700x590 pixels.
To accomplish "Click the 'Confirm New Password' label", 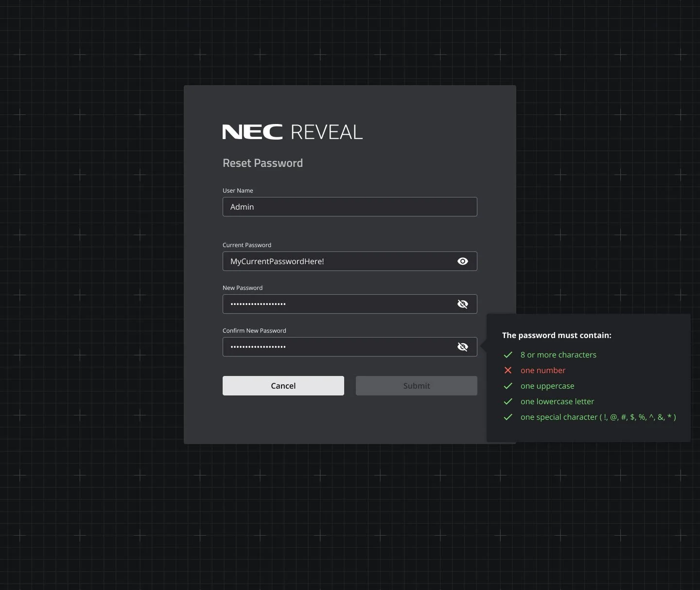I will click(x=254, y=330).
